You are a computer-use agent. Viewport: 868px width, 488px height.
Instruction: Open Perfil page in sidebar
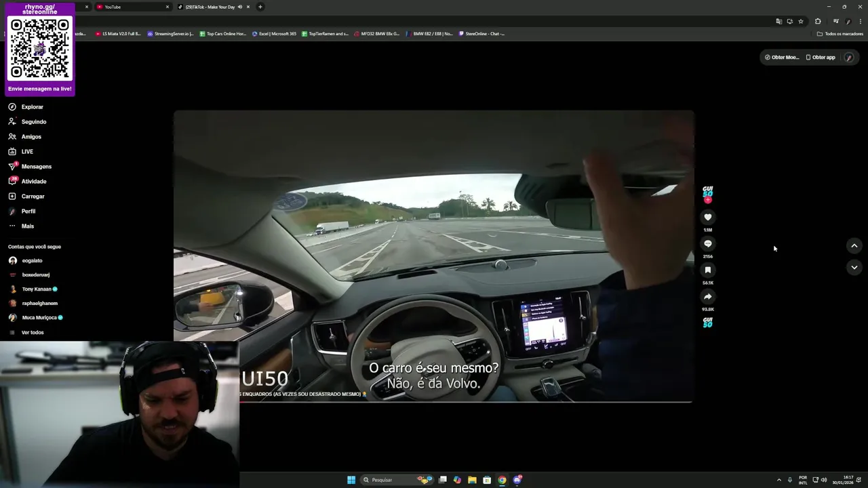pos(22,211)
